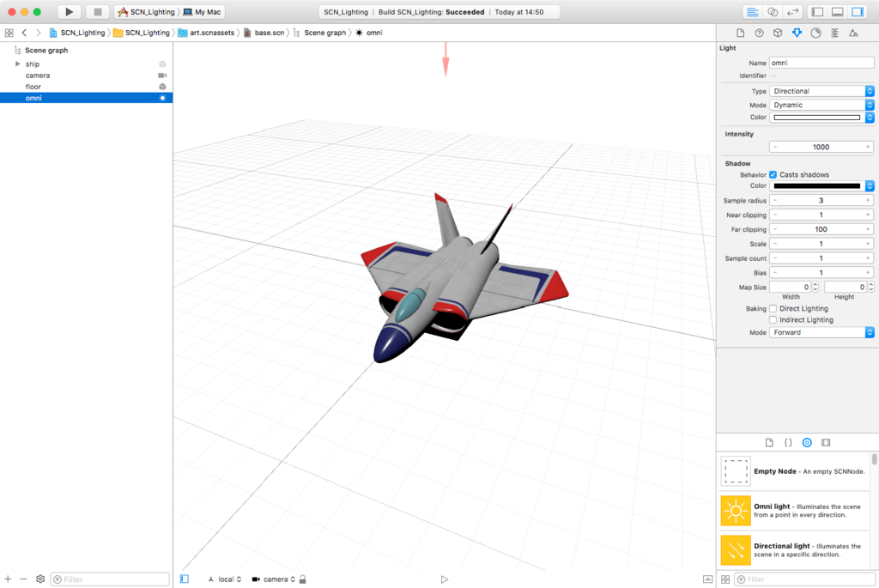Image resolution: width=879 pixels, height=588 pixels.
Task: Enable Direct Lighting baking checkbox
Action: 773,308
